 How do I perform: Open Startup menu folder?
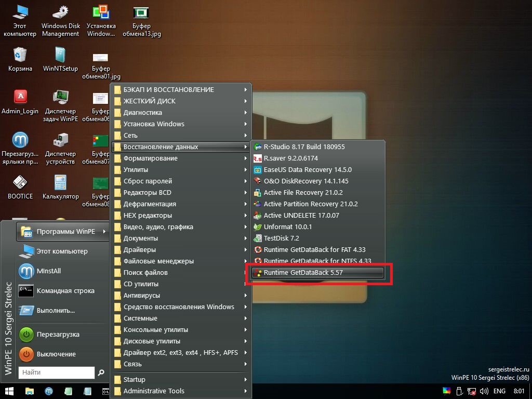(181, 379)
